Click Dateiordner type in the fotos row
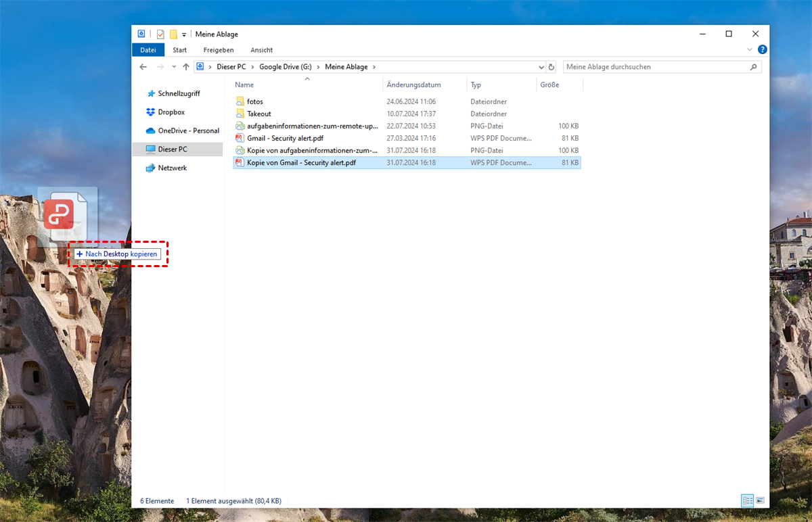Screen dimensions: 812x522 coord(489,101)
